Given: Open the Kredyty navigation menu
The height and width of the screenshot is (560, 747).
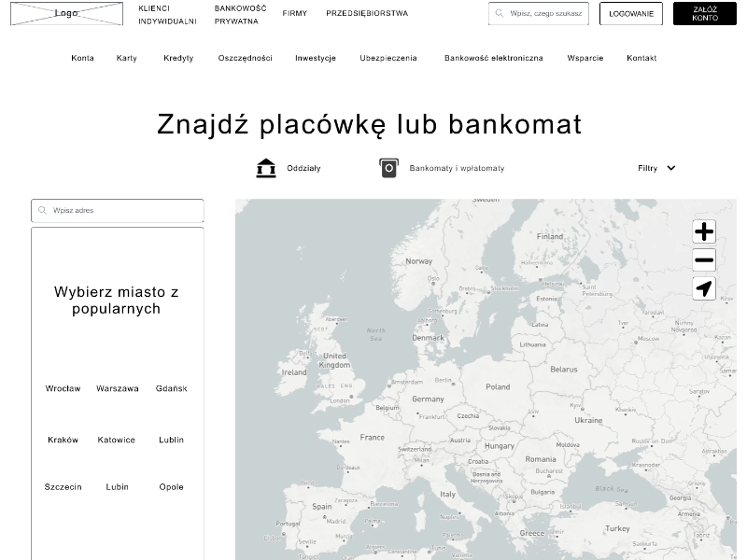Looking at the screenshot, I should pos(178,58).
